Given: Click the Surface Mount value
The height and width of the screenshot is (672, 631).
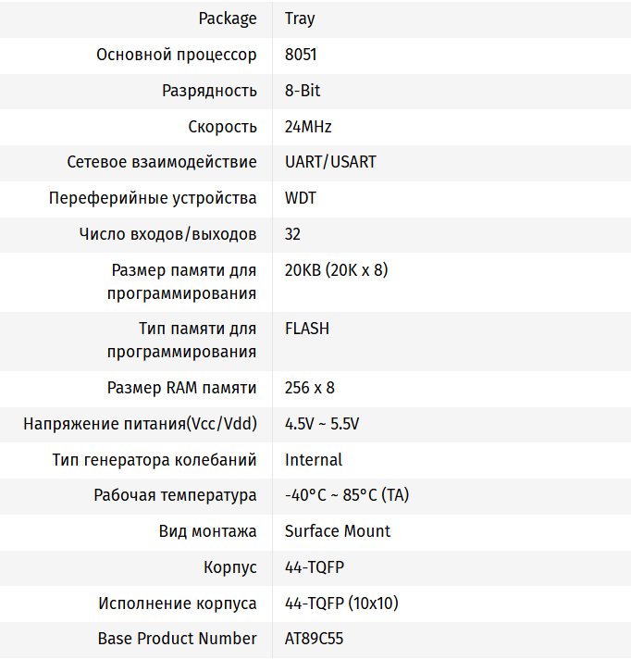Looking at the screenshot, I should [338, 531].
